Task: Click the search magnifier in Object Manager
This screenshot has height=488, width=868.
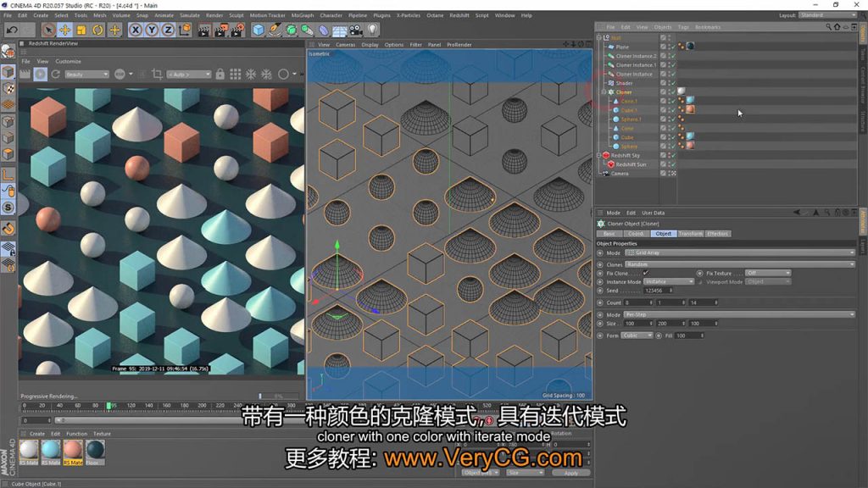Action: click(828, 27)
